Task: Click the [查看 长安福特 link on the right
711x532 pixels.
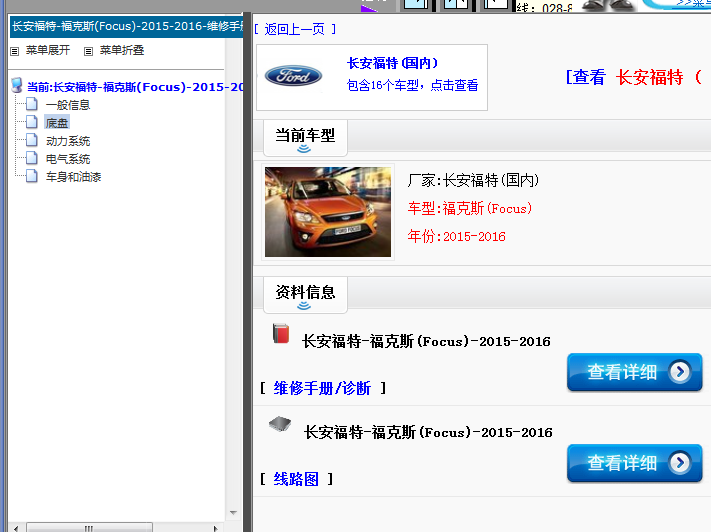Action: pyautogui.click(x=635, y=77)
